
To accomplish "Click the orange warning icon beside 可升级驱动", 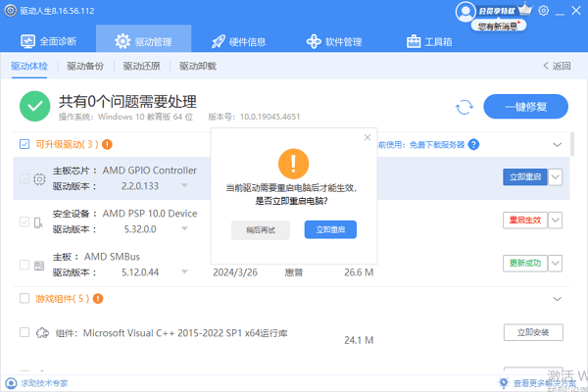I will [x=107, y=144].
